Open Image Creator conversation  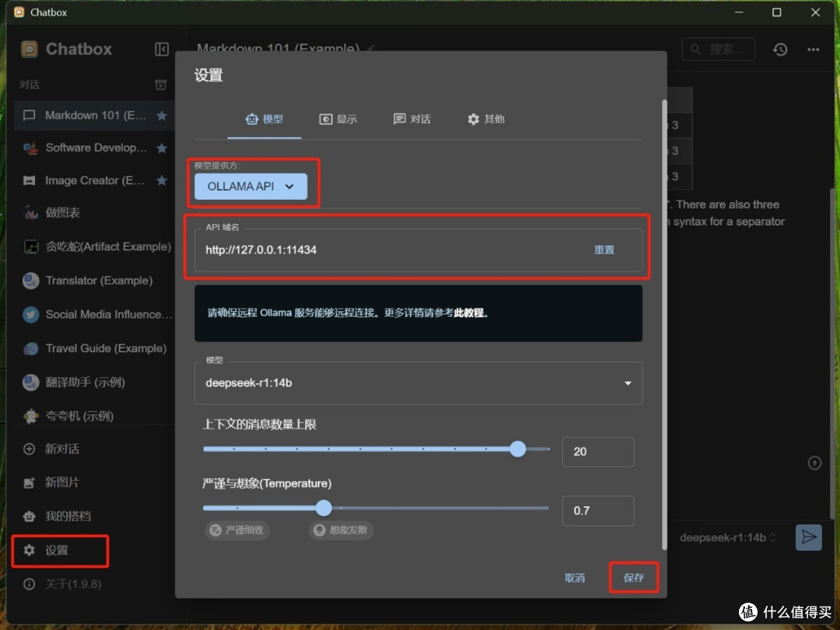(95, 180)
